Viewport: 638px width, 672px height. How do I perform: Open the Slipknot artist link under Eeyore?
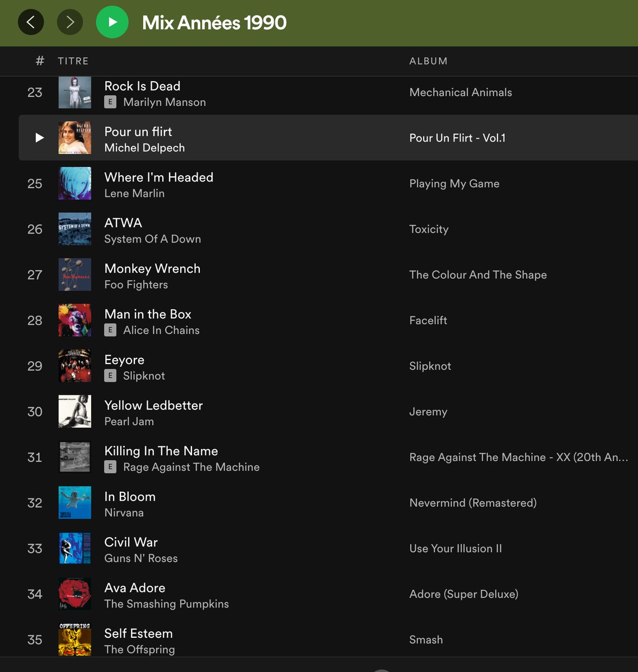(x=144, y=376)
